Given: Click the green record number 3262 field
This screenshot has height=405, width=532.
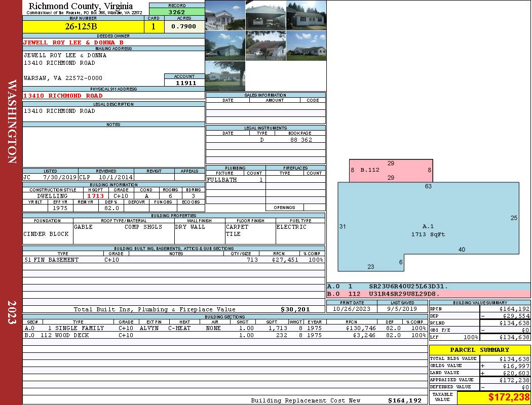Looking at the screenshot, I should click(177, 12).
